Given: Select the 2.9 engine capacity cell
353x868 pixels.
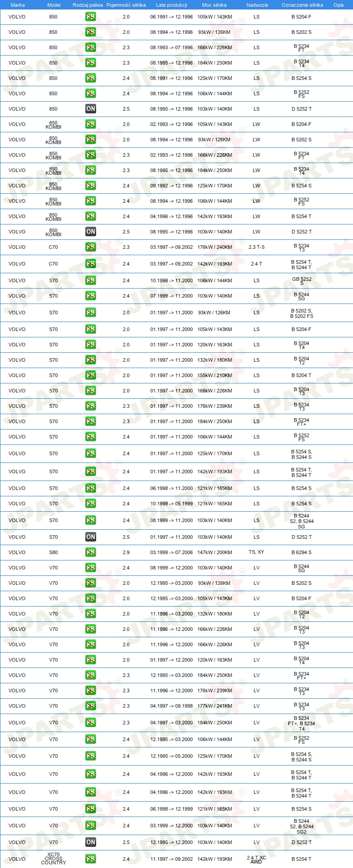Looking at the screenshot, I should point(126,552).
